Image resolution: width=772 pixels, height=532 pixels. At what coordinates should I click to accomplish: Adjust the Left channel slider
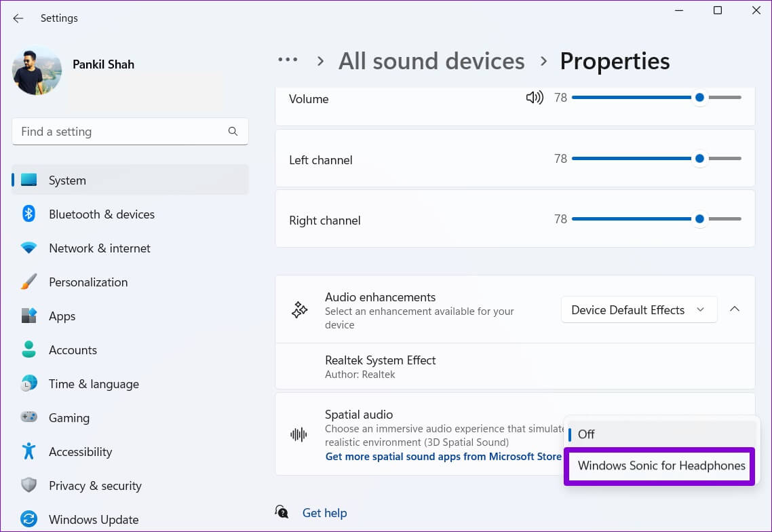656,159
